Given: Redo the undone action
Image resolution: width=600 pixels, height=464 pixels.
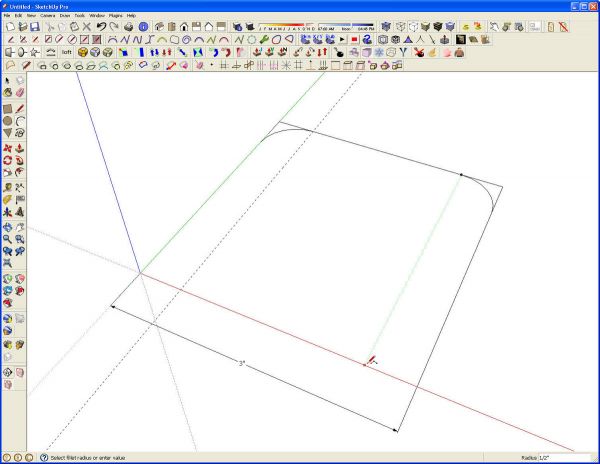Looking at the screenshot, I should tap(114, 26).
